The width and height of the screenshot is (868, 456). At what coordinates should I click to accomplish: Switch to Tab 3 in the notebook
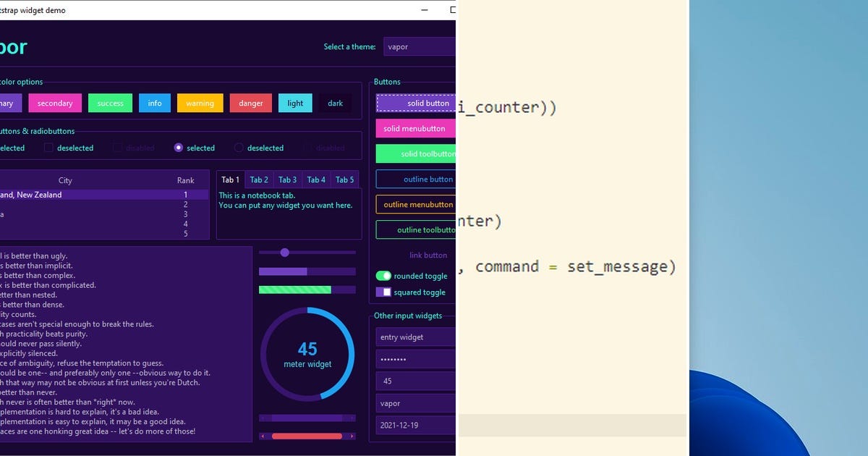pyautogui.click(x=287, y=180)
